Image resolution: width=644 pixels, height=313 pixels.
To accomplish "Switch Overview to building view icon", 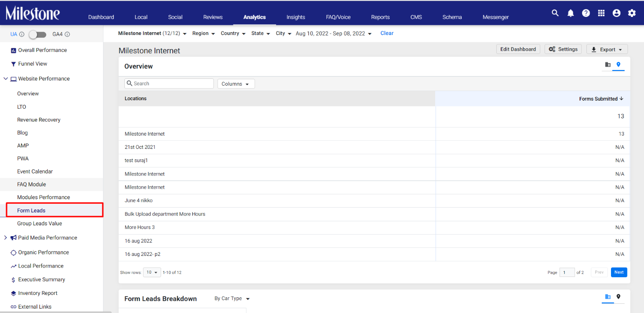I will tap(608, 64).
